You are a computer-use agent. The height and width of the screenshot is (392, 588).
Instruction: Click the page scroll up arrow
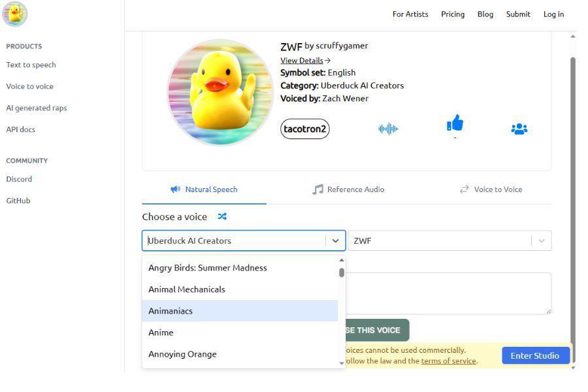tap(572, 37)
